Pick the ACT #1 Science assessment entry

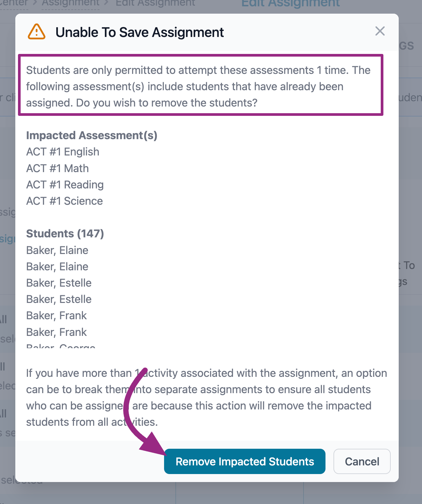[x=65, y=201]
